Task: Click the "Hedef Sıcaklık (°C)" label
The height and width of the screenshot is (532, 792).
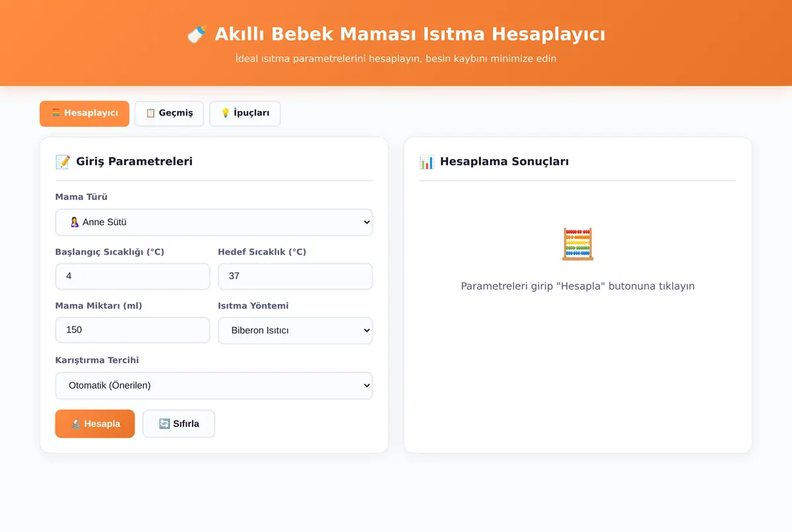Action: (x=262, y=251)
